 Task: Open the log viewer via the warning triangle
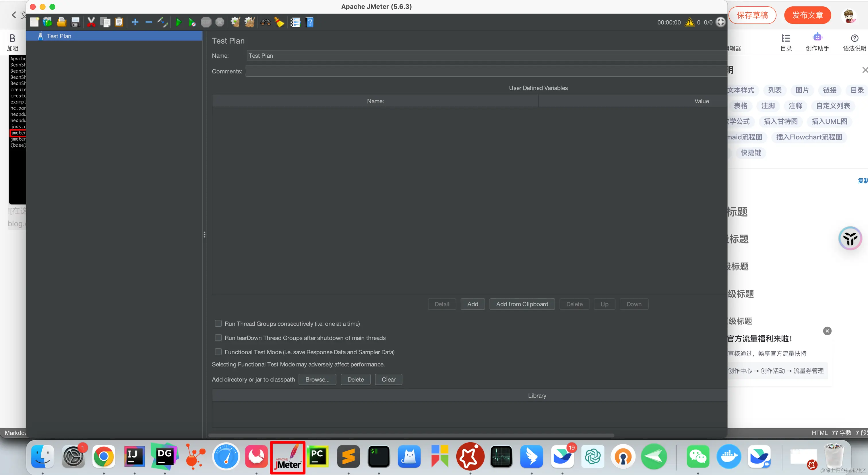tap(689, 22)
